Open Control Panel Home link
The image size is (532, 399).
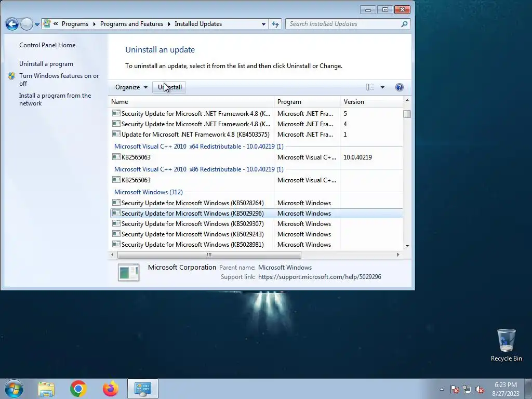47,45
